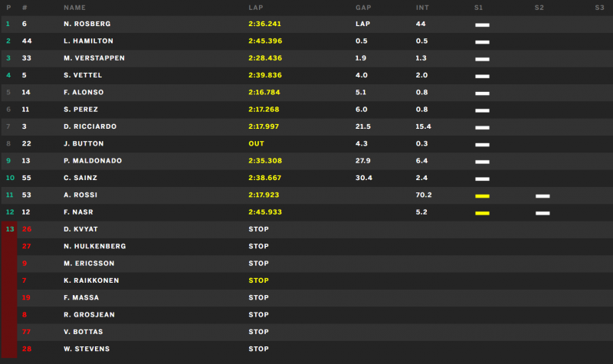
Task: Select the INT column header
Action: tap(422, 8)
